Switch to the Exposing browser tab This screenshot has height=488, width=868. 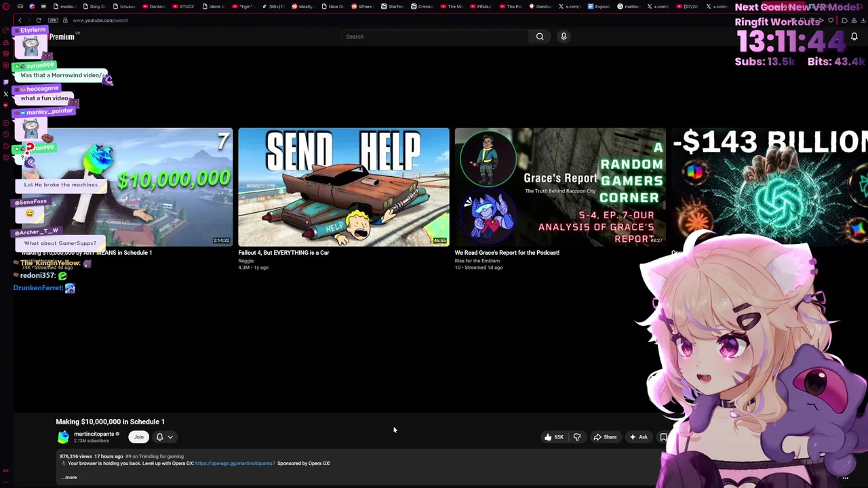[599, 6]
